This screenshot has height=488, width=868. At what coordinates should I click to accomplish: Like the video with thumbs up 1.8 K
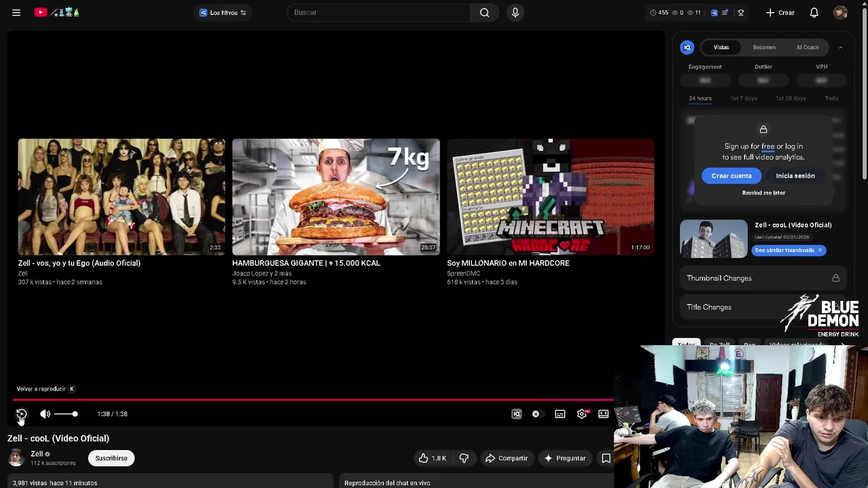pos(432,458)
